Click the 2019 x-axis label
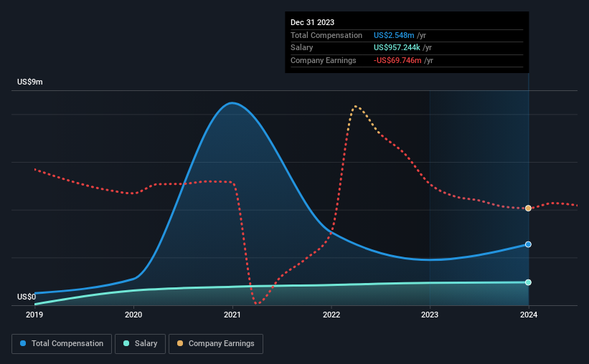Screen dimensions: 589x364 34,315
